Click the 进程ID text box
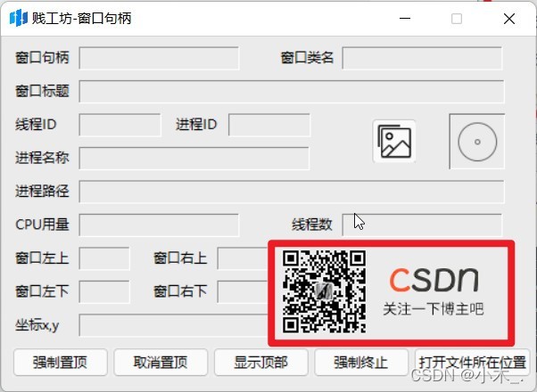This screenshot has height=392, width=537. [268, 125]
